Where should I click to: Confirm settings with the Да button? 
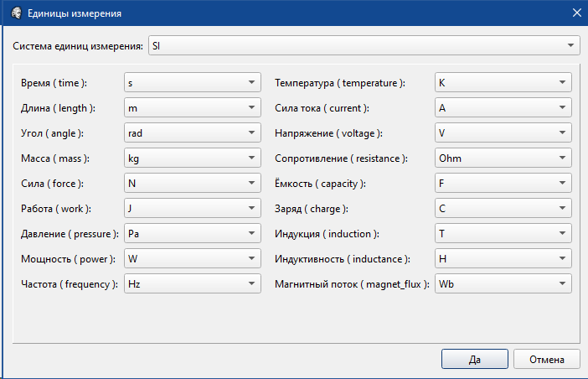(x=474, y=359)
